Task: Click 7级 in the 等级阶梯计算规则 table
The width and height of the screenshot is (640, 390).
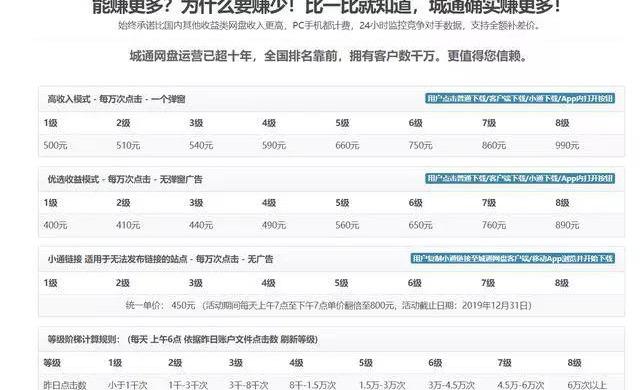Action: 504,363
